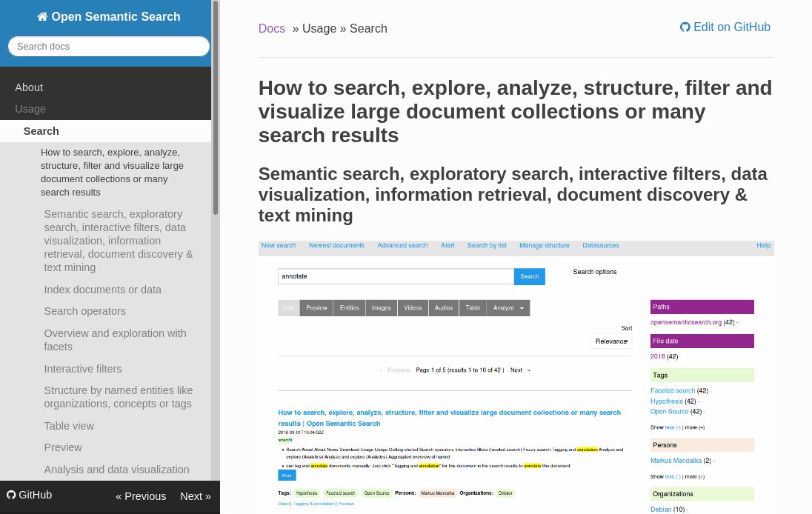Open 'Index documents or data' sidebar link
This screenshot has height=514, width=812.
102,290
